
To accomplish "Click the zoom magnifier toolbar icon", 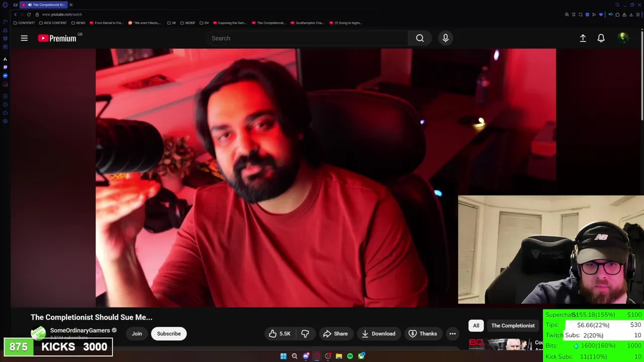I will point(567,15).
